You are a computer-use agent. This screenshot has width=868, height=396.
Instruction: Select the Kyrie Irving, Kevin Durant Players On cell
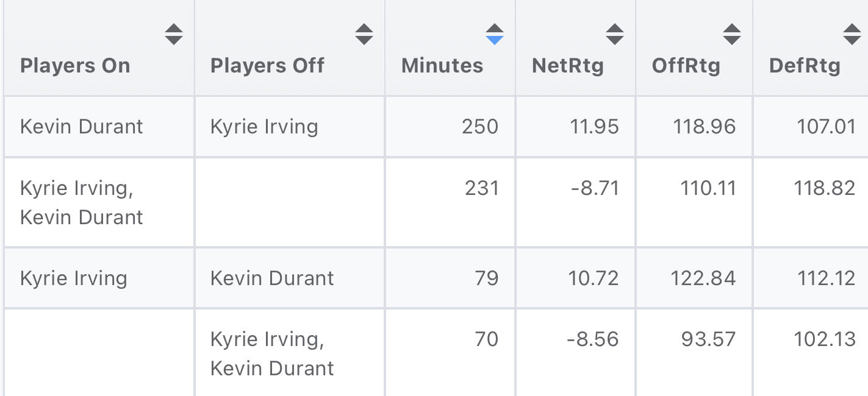(x=82, y=202)
